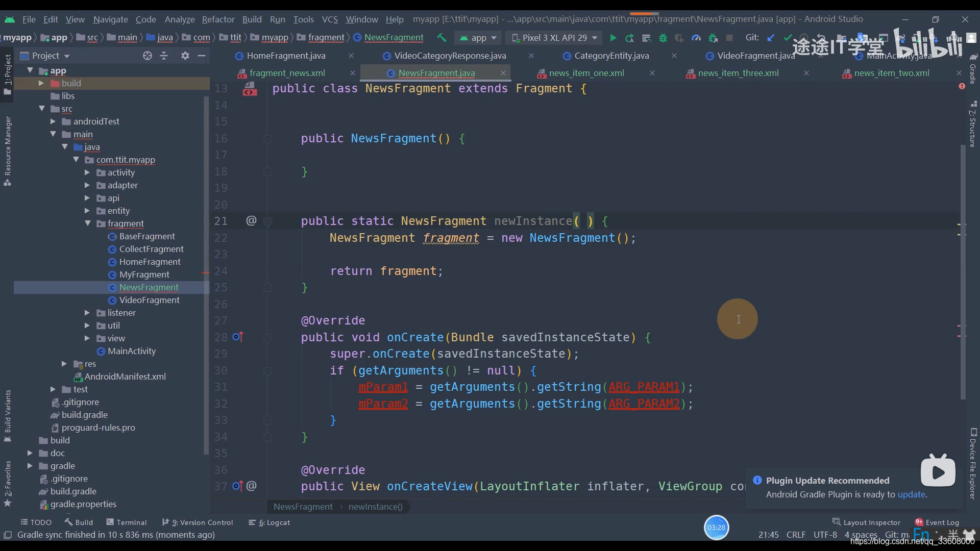This screenshot has height=551, width=980.
Task: Click the Apply Code Changes icon
Action: point(646,38)
